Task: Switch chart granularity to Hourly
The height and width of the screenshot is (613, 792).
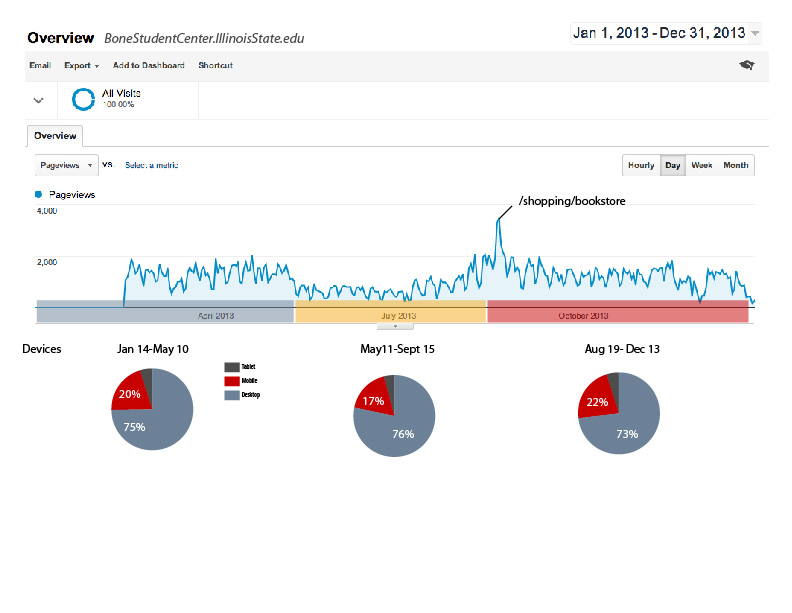Action: click(641, 165)
